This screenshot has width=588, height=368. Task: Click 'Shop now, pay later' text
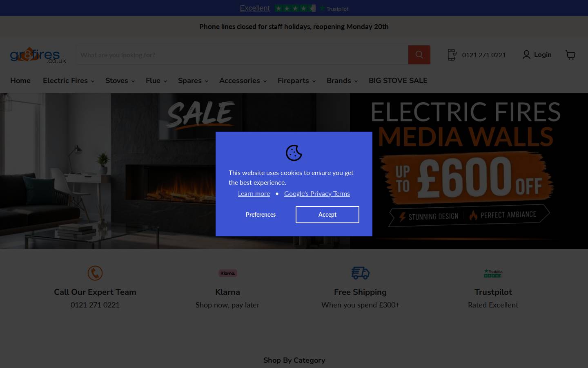tap(227, 305)
